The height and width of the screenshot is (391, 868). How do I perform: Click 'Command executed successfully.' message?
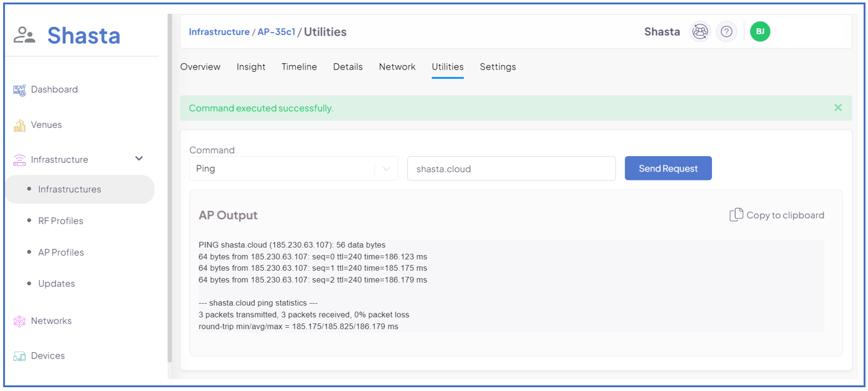(x=261, y=108)
